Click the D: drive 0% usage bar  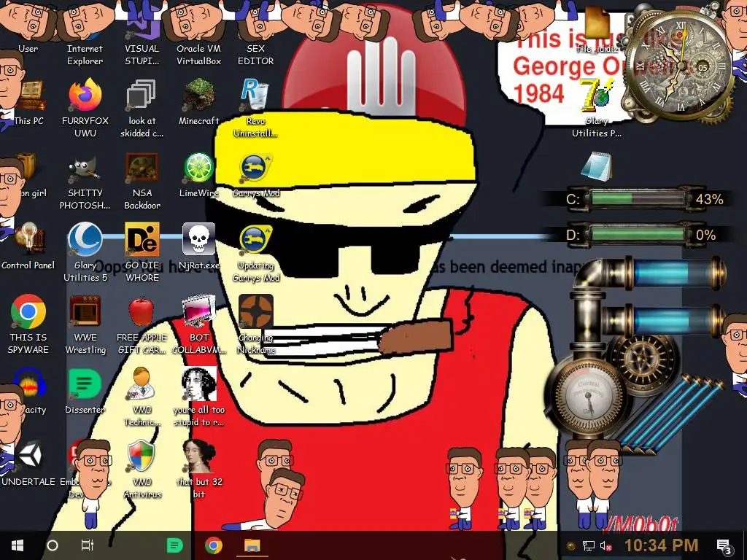638,234
